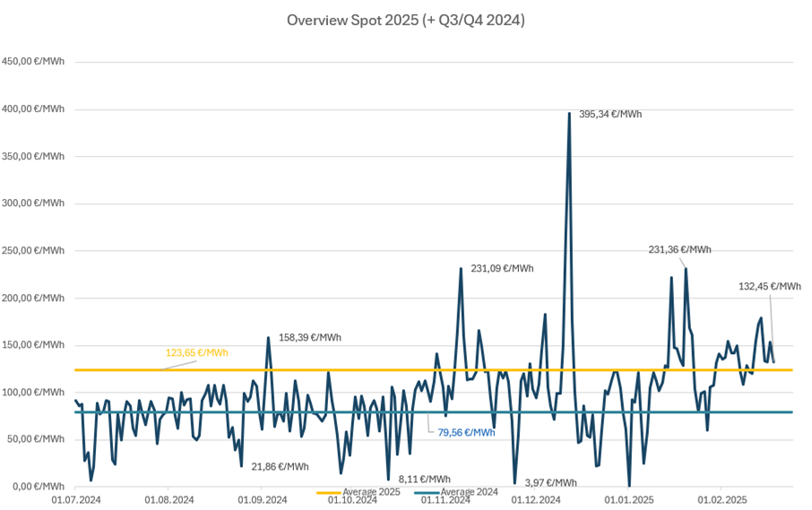Click the Average 2025 legend text
The width and height of the screenshot is (812, 510).
pyautogui.click(x=373, y=493)
